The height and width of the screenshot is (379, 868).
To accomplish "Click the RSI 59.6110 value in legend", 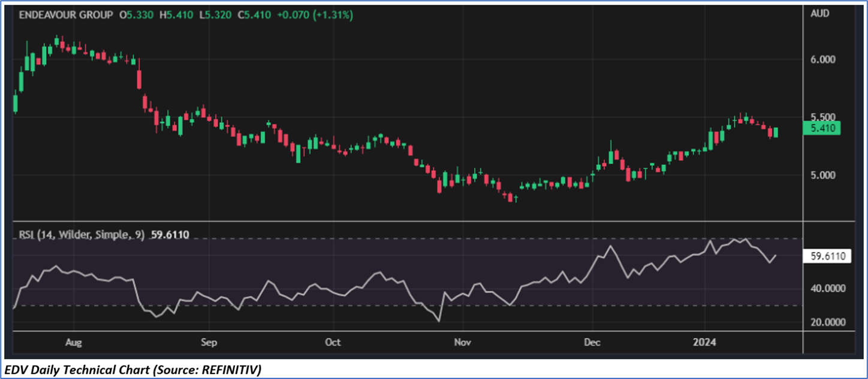I will click(x=169, y=235).
